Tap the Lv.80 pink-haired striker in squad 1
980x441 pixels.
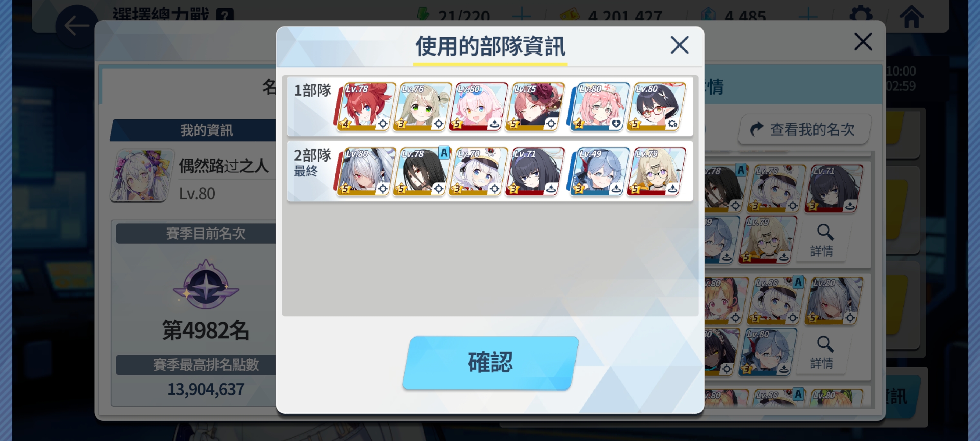coord(479,107)
